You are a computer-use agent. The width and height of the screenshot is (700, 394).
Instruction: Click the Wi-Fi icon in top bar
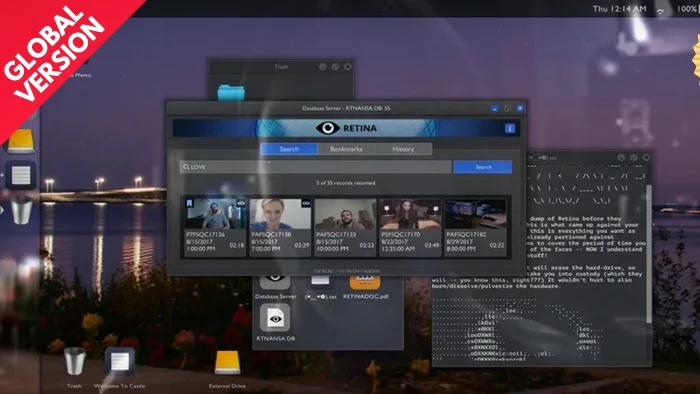[x=660, y=11]
